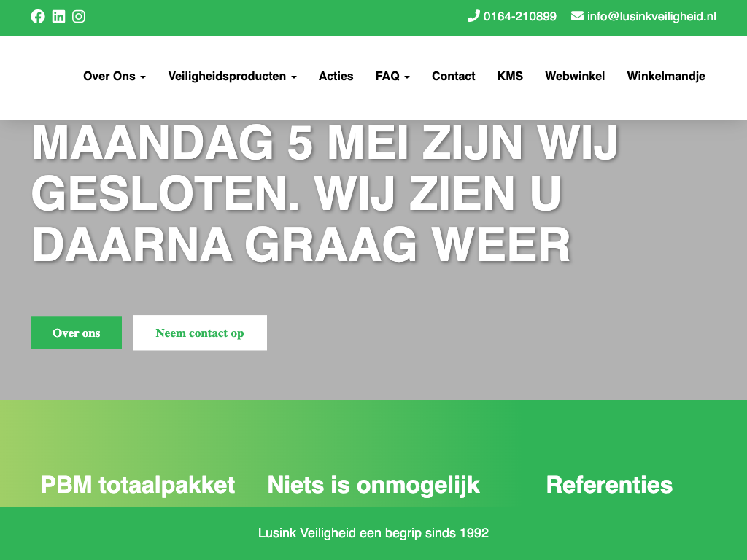Expand the FAQ dropdown menu
The width and height of the screenshot is (747, 560).
(x=392, y=76)
